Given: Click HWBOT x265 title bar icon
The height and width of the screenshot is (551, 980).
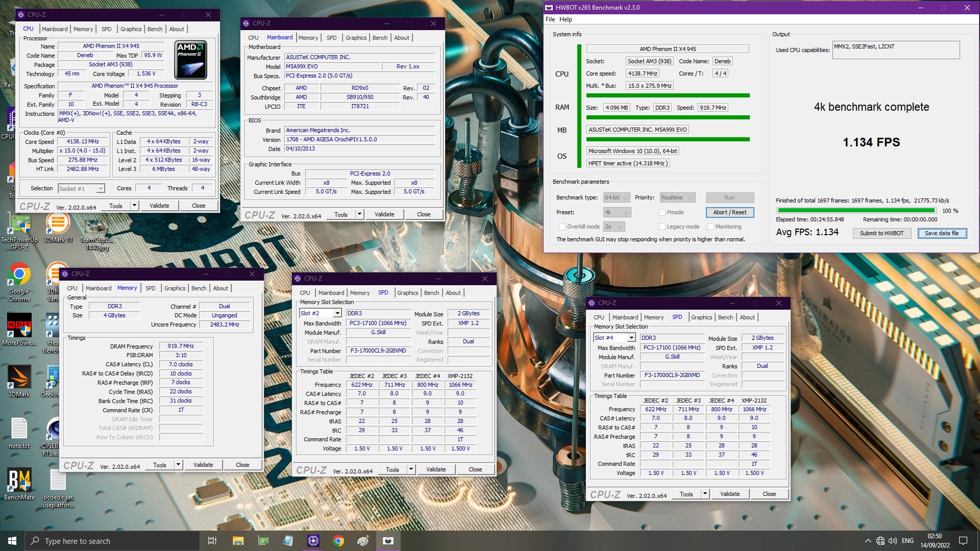Looking at the screenshot, I should [x=549, y=8].
